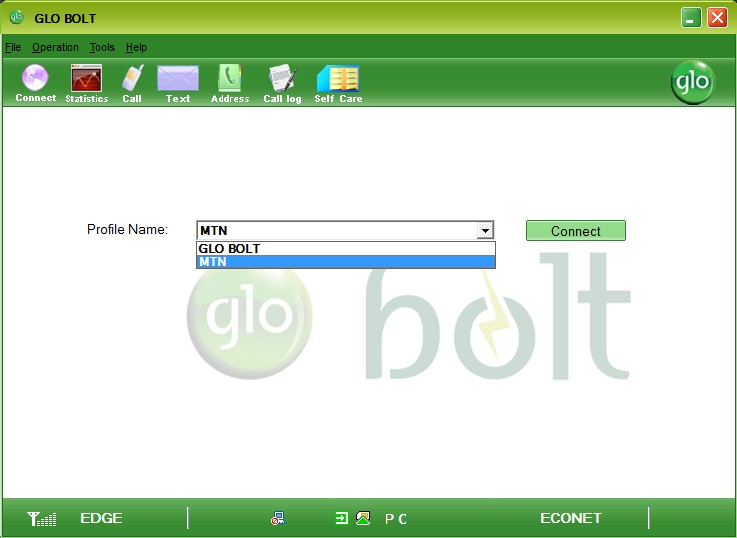Click the EDGE network type label

(x=101, y=518)
